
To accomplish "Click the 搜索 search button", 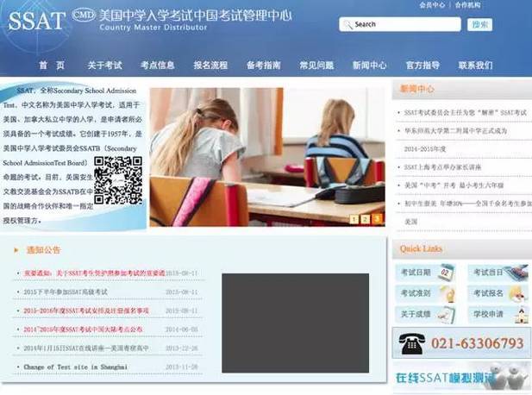I will pyautogui.click(x=479, y=24).
